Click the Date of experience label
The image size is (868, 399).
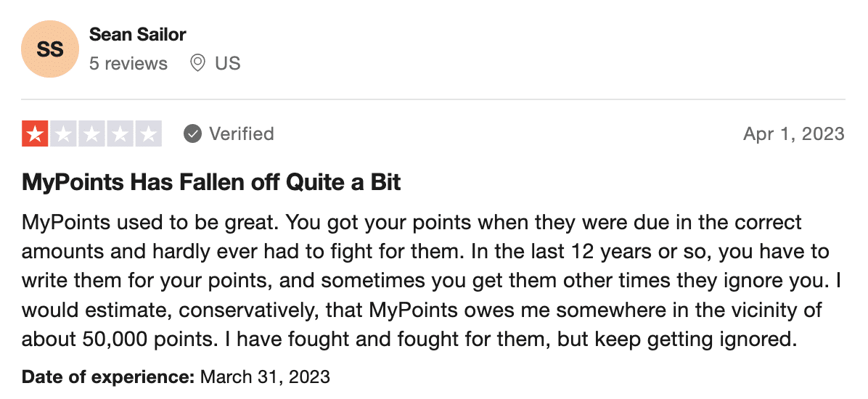(108, 377)
